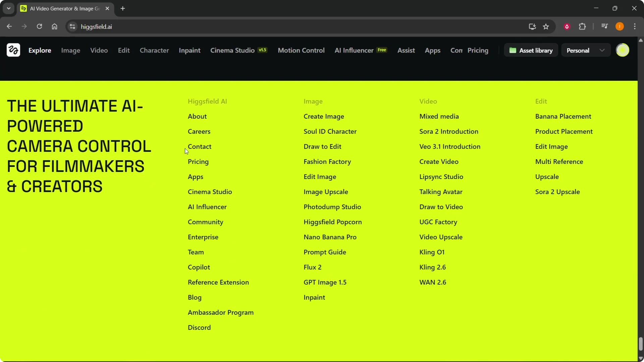Click the blood-drop extension icon

[567, 26]
